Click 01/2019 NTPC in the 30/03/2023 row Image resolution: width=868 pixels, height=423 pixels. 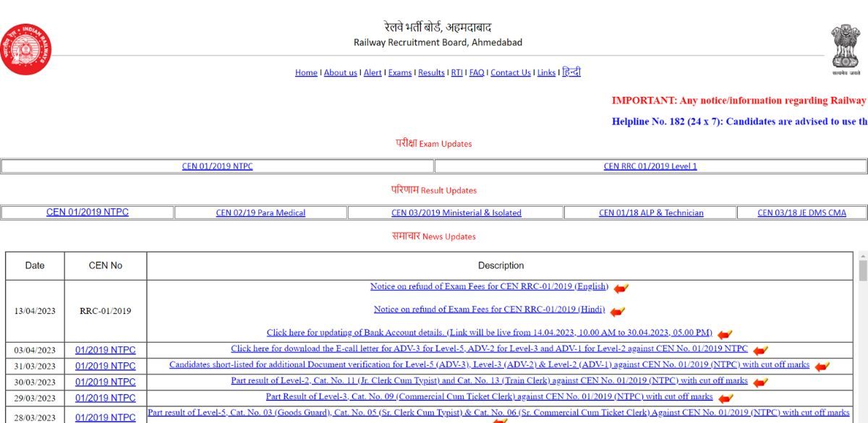(x=106, y=383)
